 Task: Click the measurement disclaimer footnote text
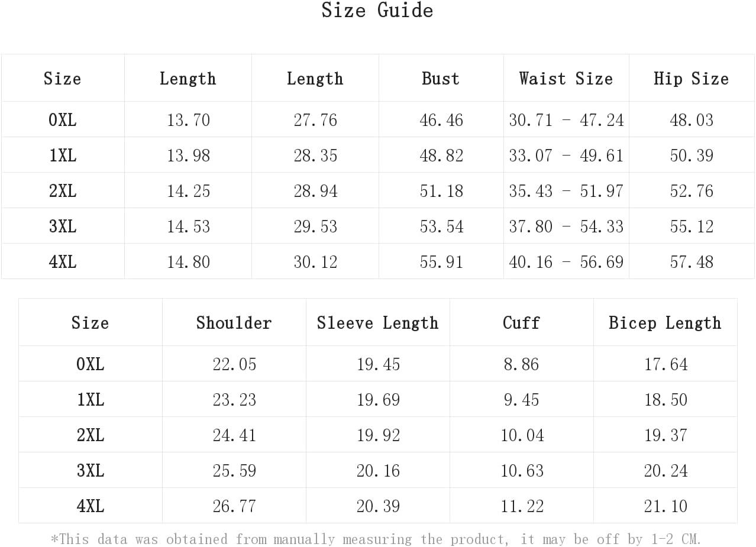(x=376, y=539)
